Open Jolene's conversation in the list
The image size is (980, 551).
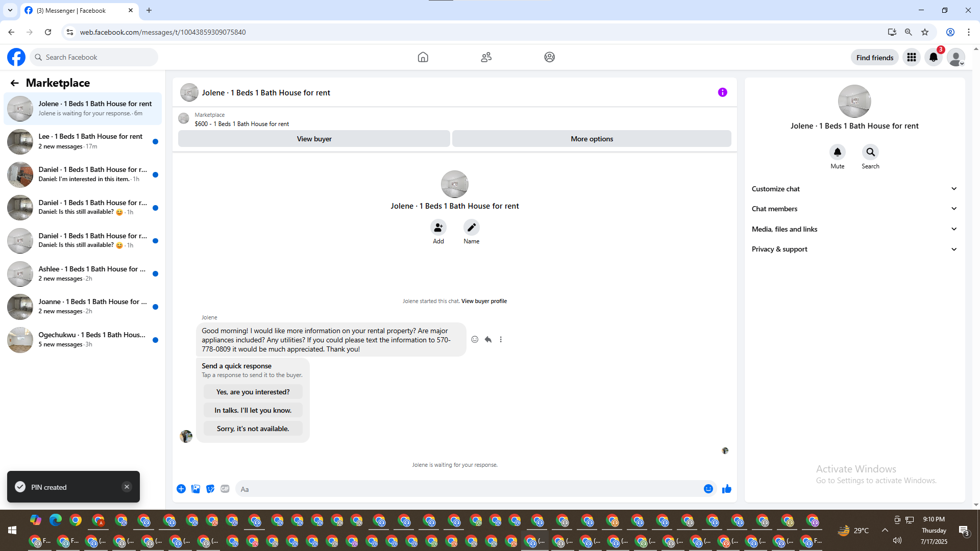coord(83,109)
